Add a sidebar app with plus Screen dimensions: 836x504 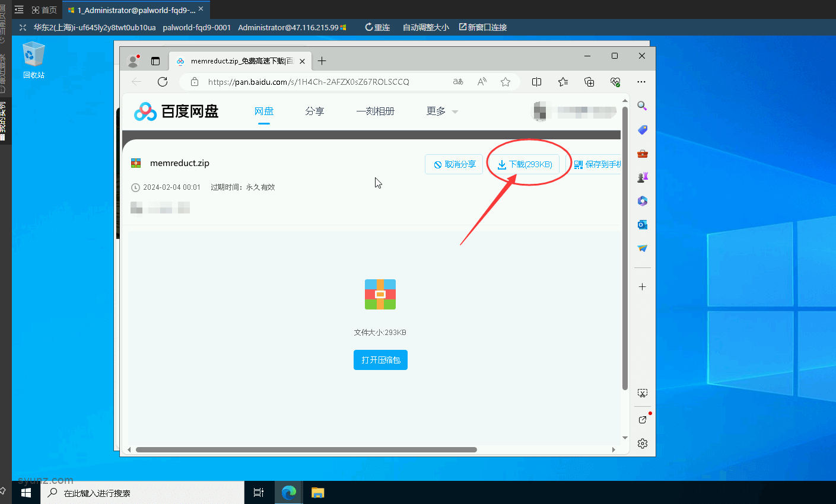point(642,286)
